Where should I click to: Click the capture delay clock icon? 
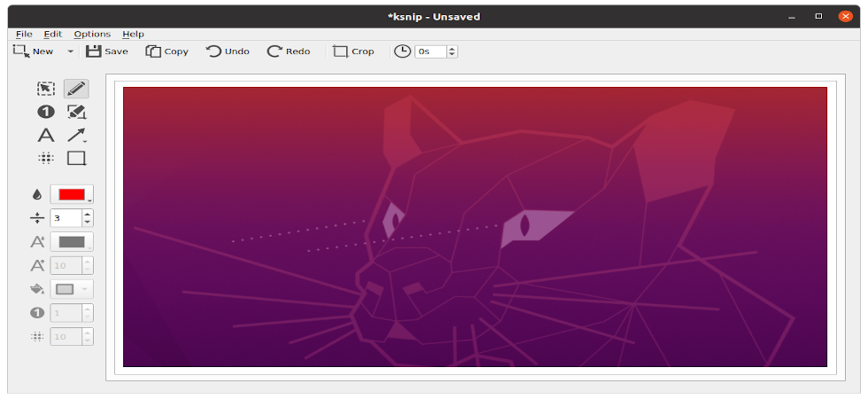[x=402, y=51]
